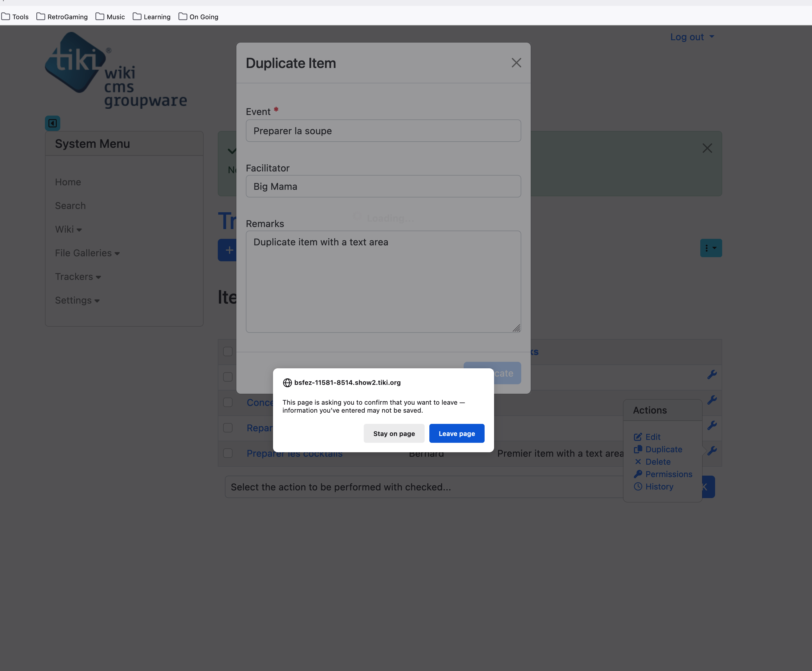Click the "System Menu" heading
Image resolution: width=812 pixels, height=671 pixels.
pyautogui.click(x=92, y=144)
